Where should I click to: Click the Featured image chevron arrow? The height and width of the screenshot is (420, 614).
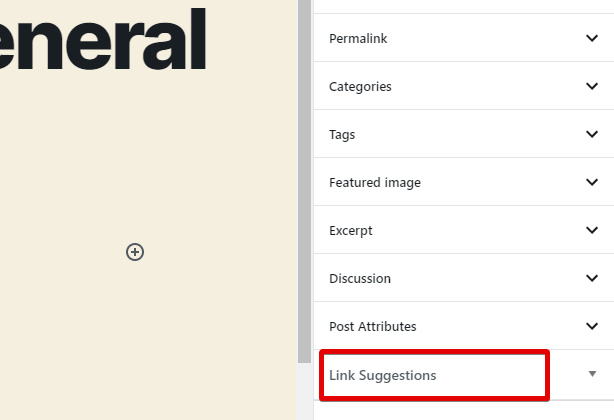(x=592, y=182)
